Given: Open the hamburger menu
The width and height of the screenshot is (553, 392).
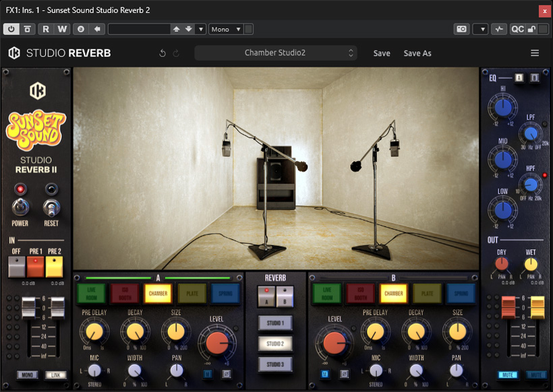Looking at the screenshot, I should coord(535,53).
